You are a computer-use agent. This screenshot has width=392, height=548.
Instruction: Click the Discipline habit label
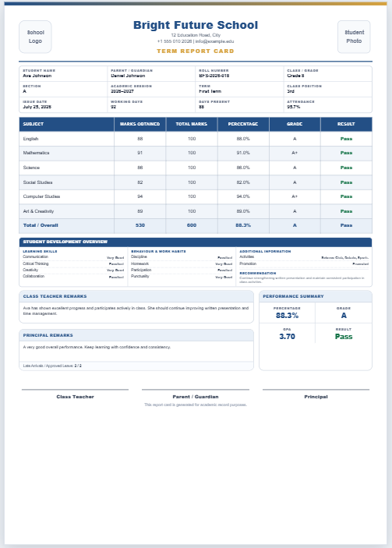(x=139, y=257)
